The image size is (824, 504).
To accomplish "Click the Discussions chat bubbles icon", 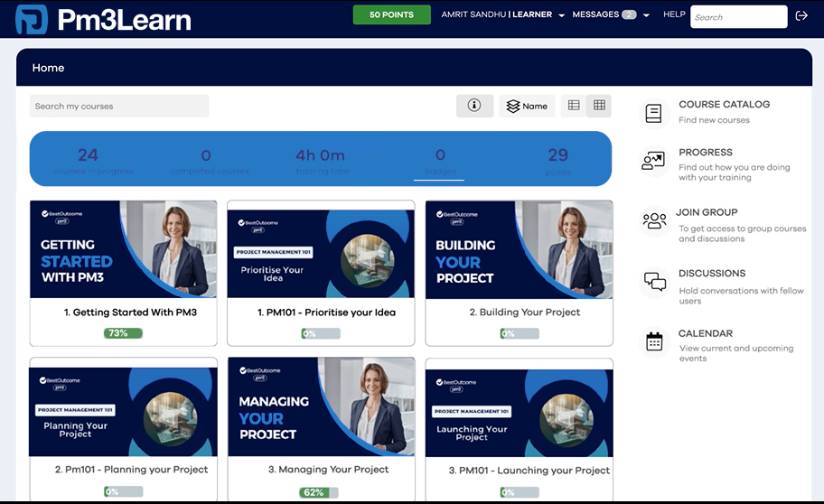I will point(655,282).
